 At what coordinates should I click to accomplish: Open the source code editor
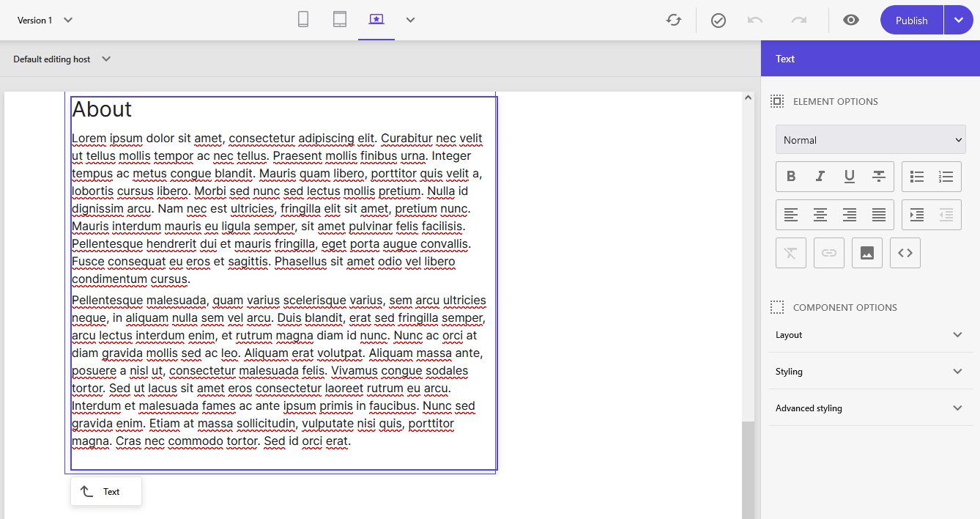pyautogui.click(x=905, y=253)
